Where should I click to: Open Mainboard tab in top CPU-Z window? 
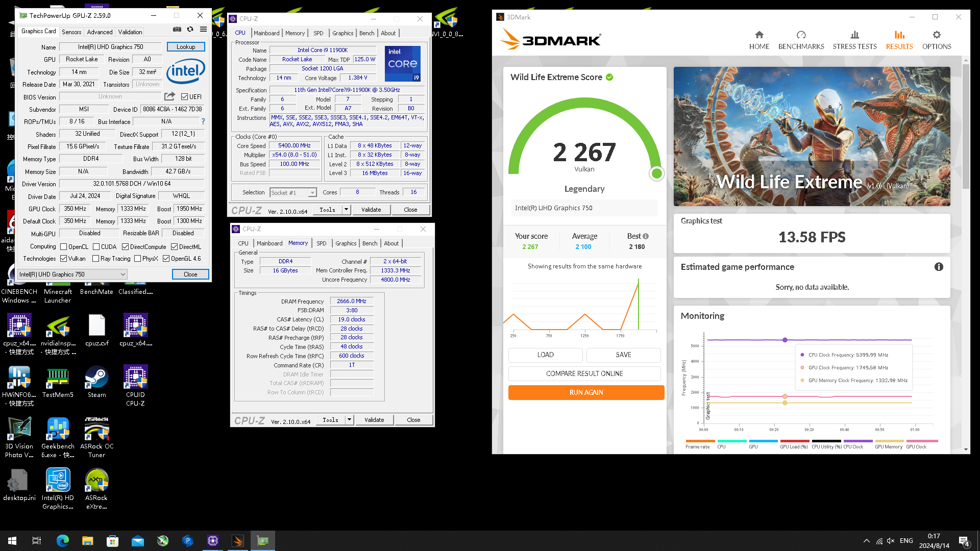pyautogui.click(x=266, y=33)
